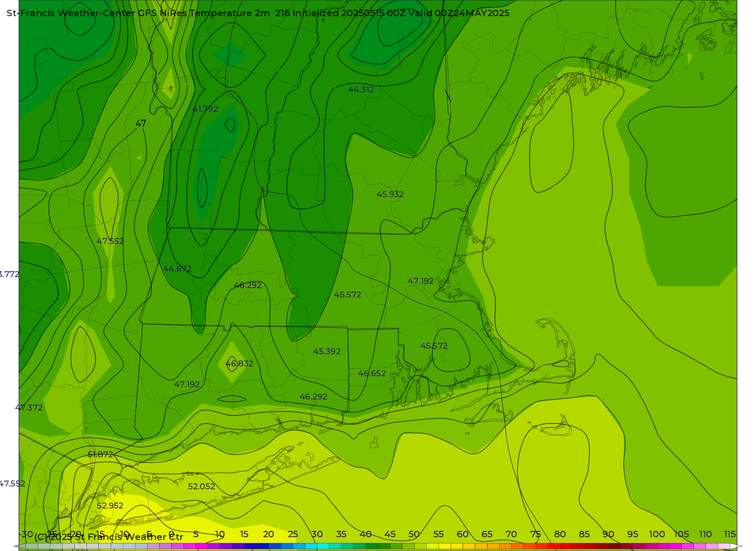Image resolution: width=756 pixels, height=551 pixels.
Task: Select the 45.932 temperature value
Action: (x=390, y=194)
